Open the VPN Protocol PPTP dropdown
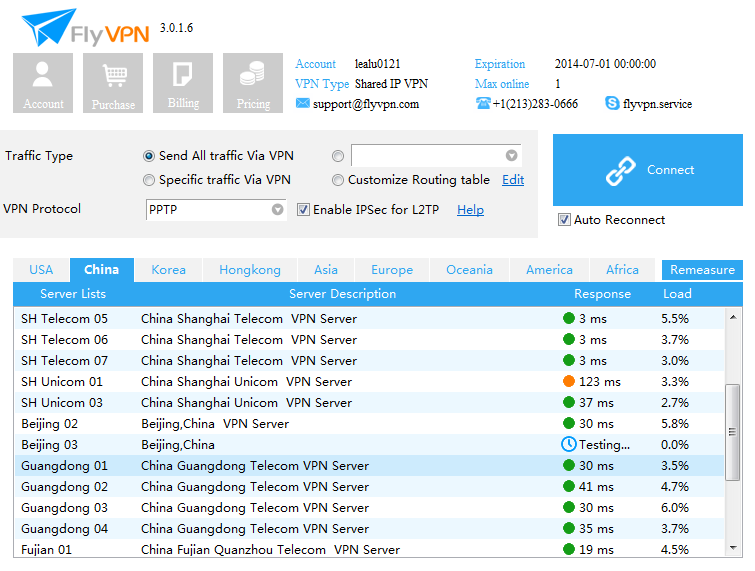This screenshot has height=571, width=755. coord(216,210)
